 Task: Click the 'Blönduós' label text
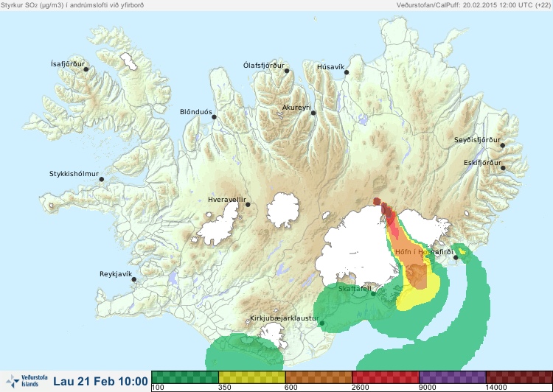[x=196, y=112]
